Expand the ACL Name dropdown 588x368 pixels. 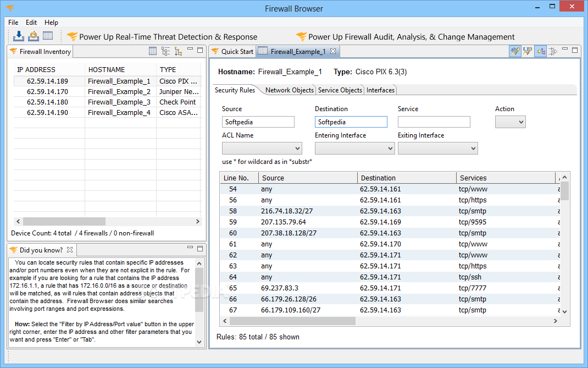click(262, 148)
